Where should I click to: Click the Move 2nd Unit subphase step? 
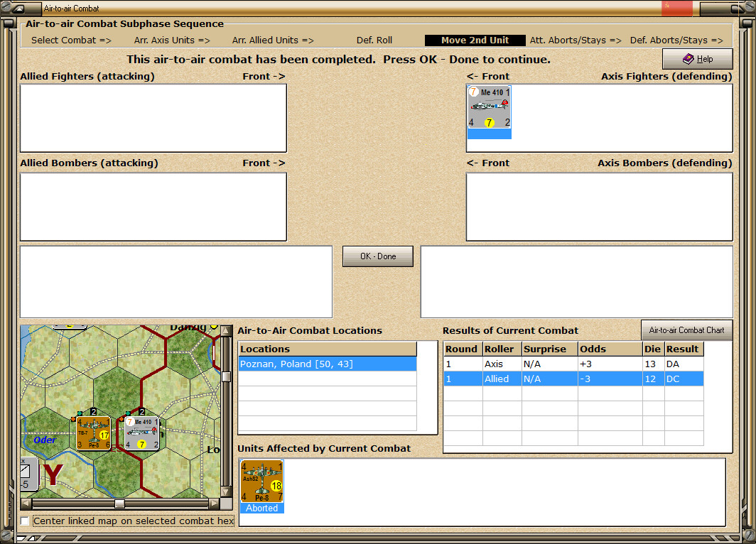pyautogui.click(x=475, y=40)
